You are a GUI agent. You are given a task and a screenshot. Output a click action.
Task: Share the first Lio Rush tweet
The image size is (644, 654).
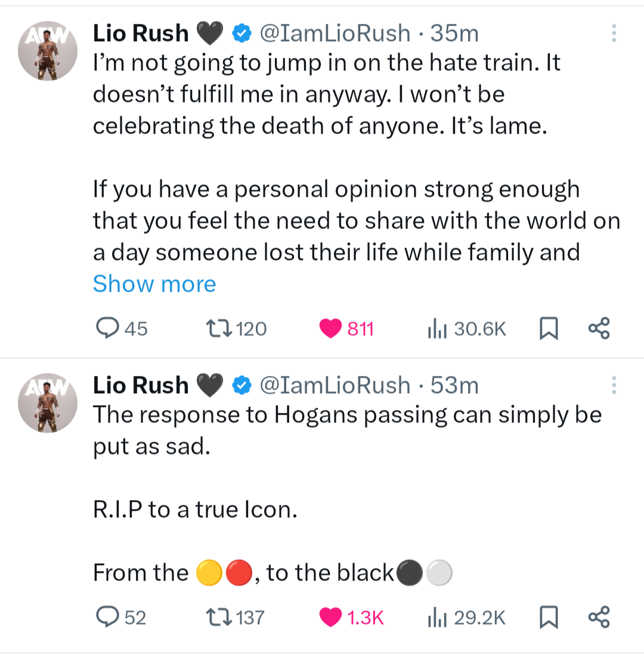coord(599,328)
